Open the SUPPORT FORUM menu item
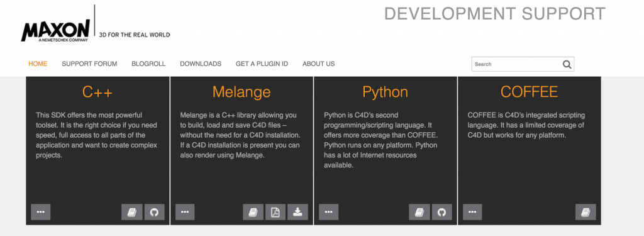Viewport: 644px width, 236px height. click(x=89, y=64)
